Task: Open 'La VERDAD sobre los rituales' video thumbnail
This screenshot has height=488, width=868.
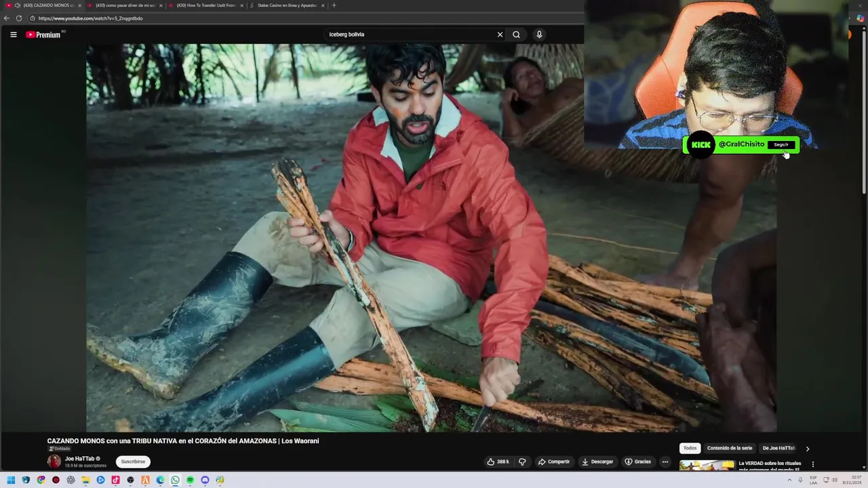Action: coord(707,466)
